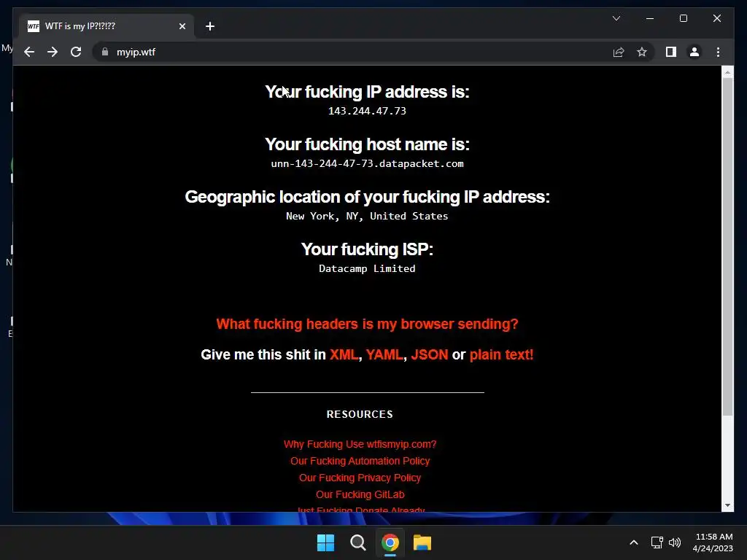Open a new tab with the plus button

[210, 26]
